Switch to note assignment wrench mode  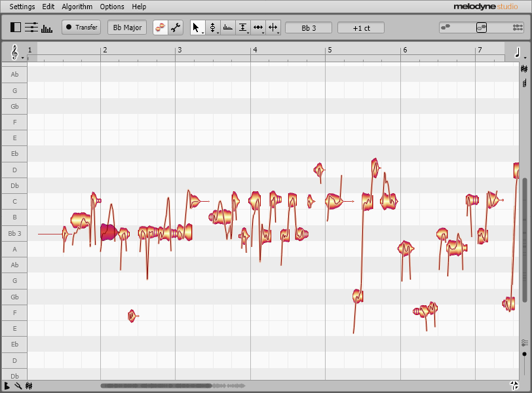click(176, 28)
